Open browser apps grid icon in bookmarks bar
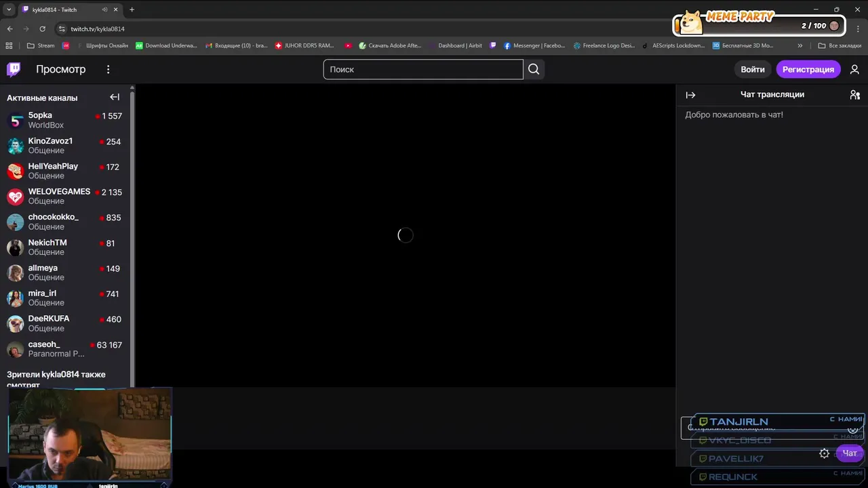This screenshot has height=488, width=868. (x=9, y=45)
